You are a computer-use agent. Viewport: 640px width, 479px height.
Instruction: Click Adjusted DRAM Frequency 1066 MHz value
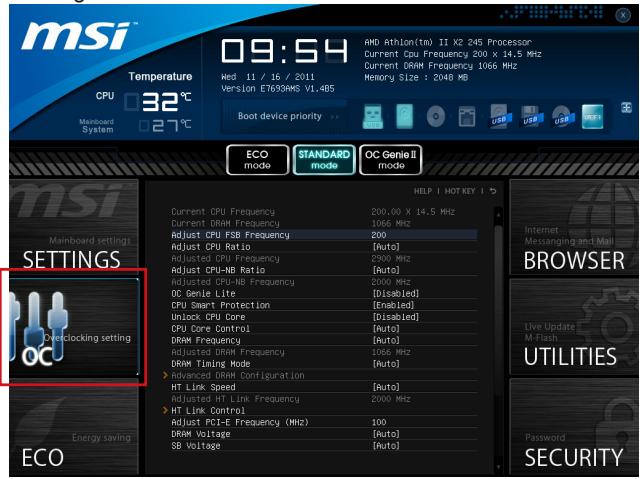pos(391,352)
